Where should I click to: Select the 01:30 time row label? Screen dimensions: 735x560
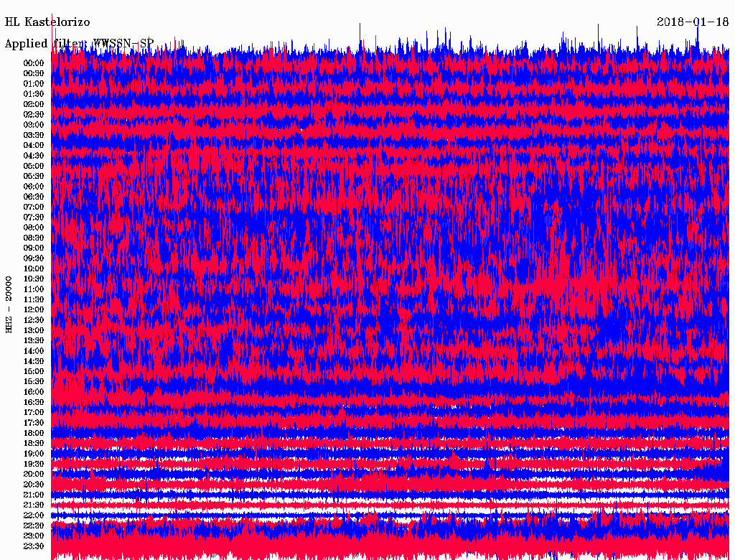[34, 94]
